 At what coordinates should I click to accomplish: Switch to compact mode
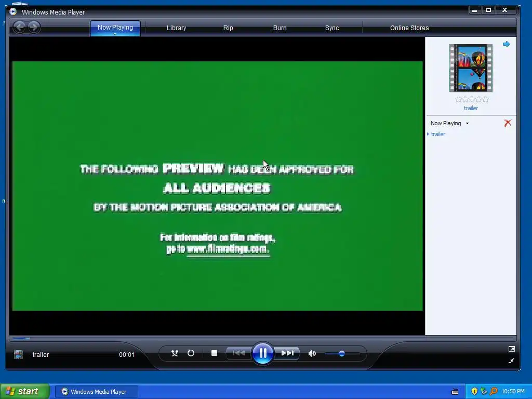click(511, 361)
